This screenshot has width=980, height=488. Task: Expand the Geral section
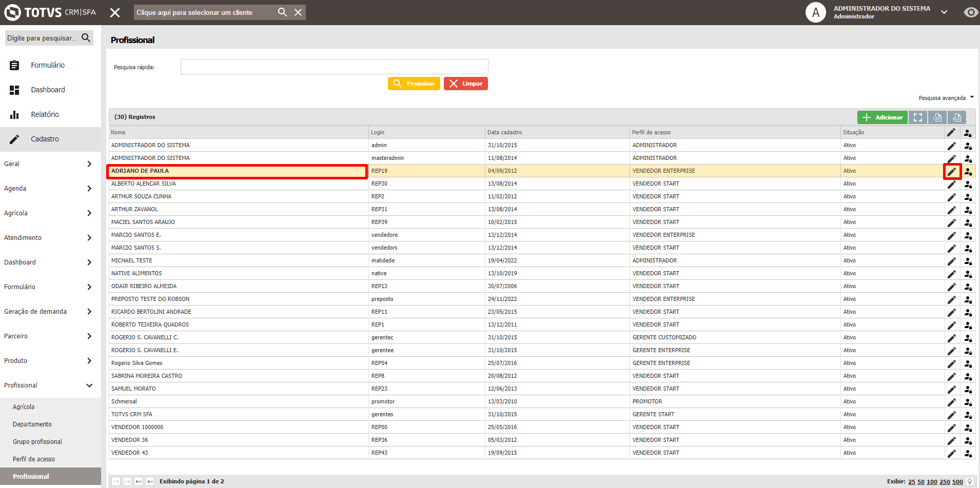tap(50, 164)
